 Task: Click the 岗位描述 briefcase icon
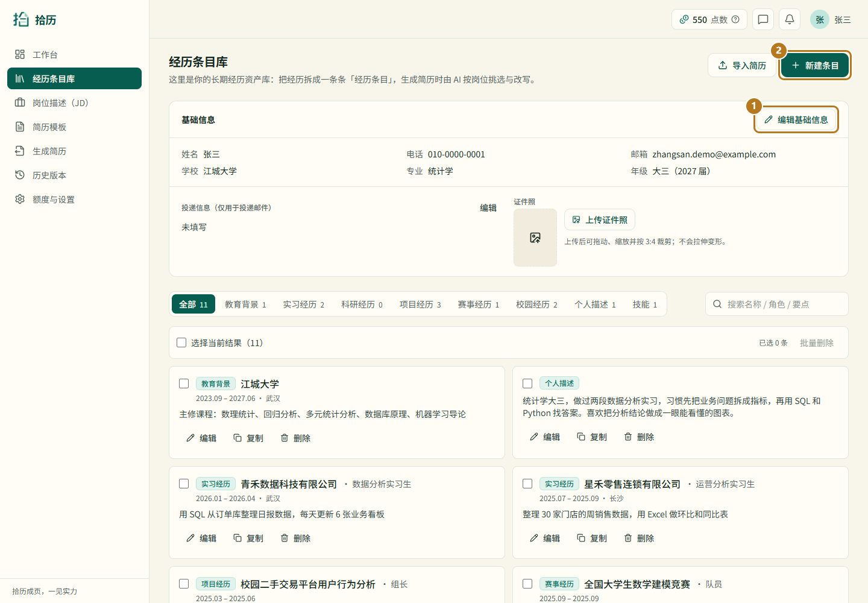[20, 103]
